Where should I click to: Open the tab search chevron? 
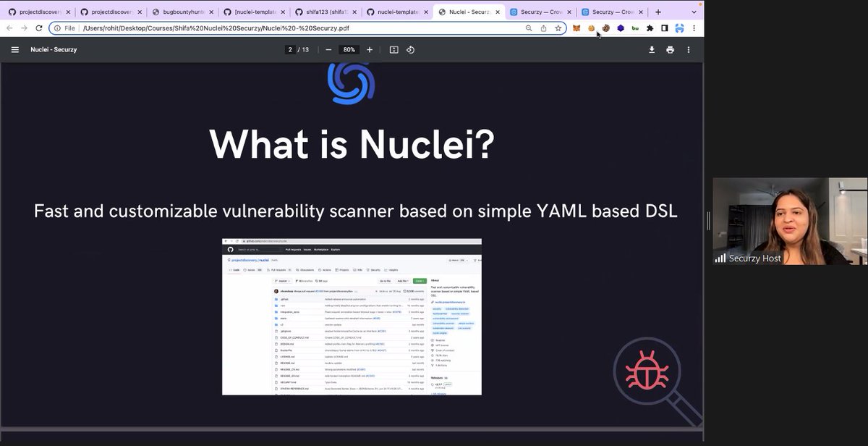(x=694, y=12)
